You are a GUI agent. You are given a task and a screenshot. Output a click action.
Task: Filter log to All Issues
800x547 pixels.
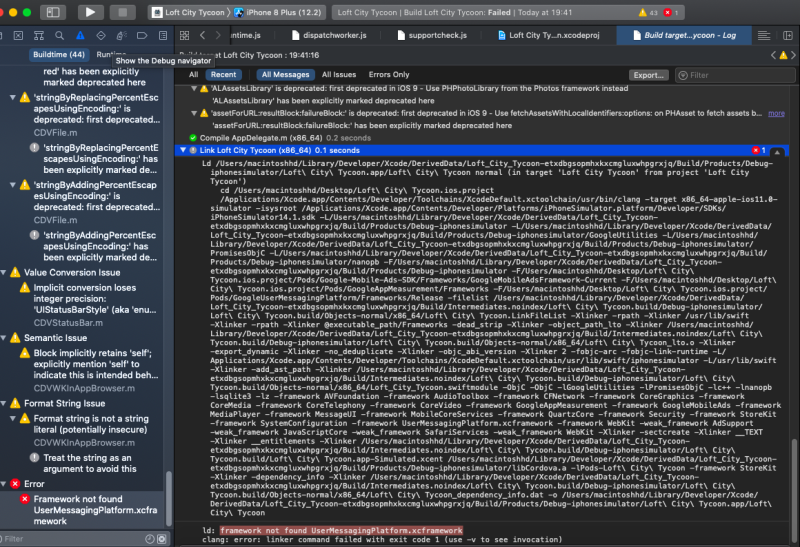tap(339, 74)
